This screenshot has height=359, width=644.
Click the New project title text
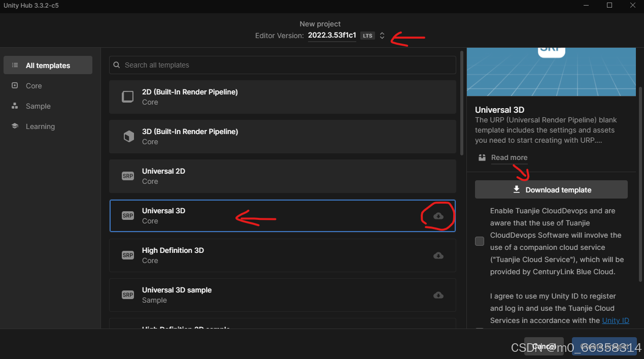(x=320, y=24)
